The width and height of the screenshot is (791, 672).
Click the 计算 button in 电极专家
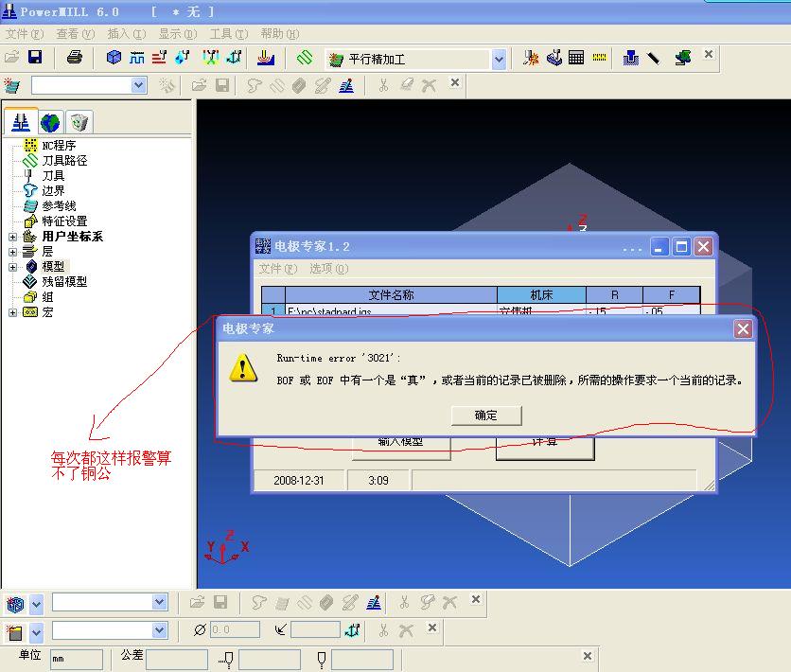pyautogui.click(x=545, y=447)
